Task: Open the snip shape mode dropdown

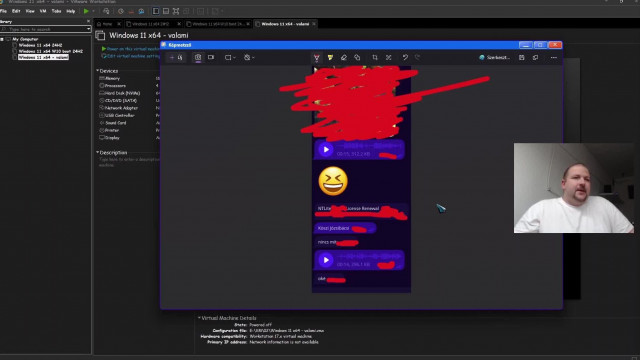Action: point(230,58)
